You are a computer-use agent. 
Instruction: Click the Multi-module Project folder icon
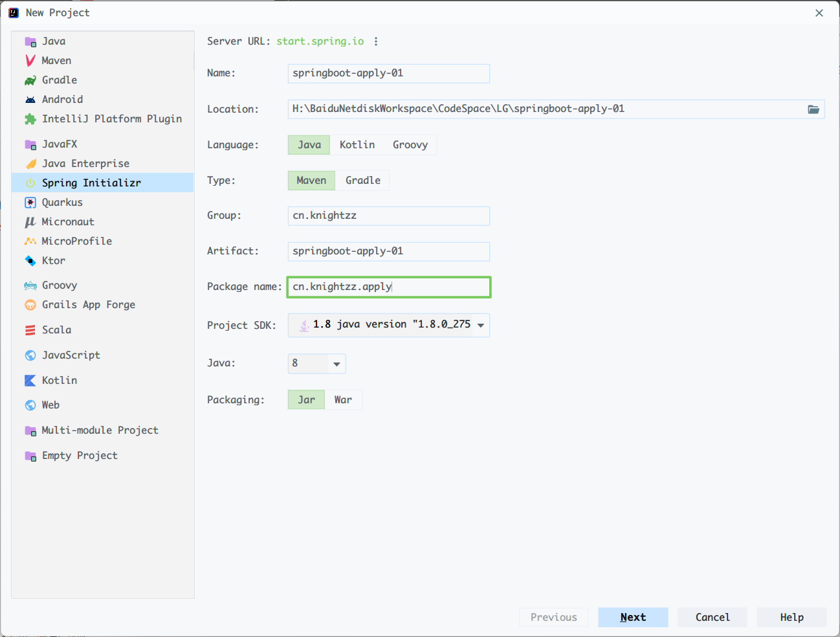(x=30, y=430)
